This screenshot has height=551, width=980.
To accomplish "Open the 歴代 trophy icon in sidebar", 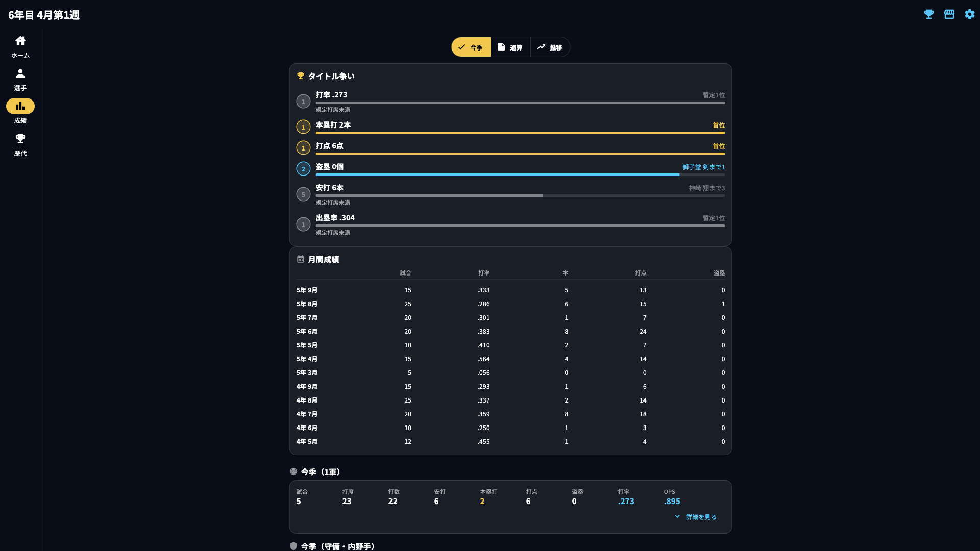I will 20,139.
